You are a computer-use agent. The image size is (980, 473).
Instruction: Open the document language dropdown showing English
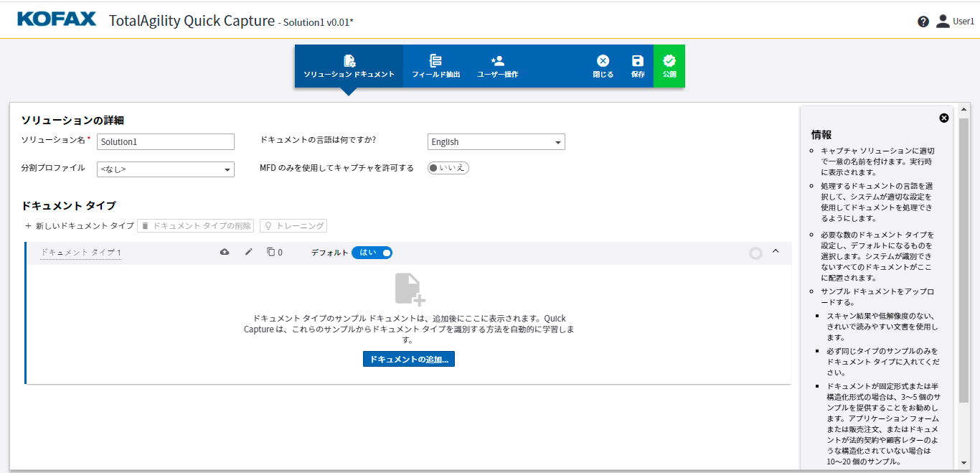(x=496, y=141)
